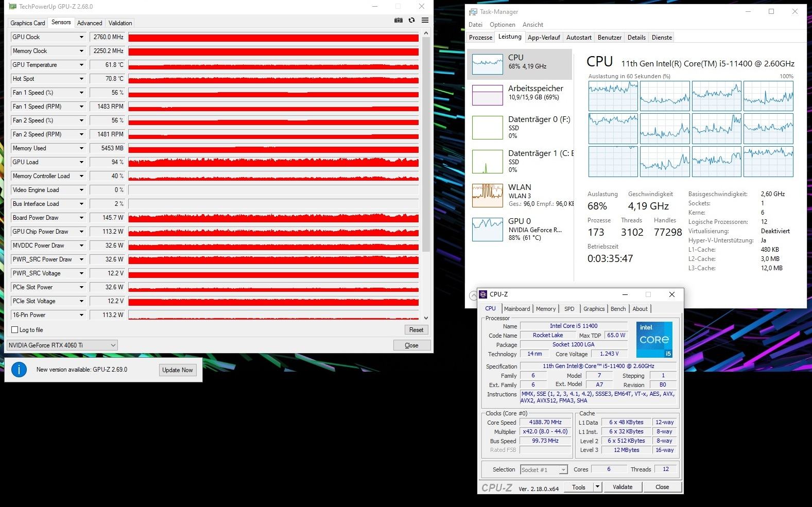Switch to the GPU-Z Graphics Card tab
The height and width of the screenshot is (507, 812).
(x=28, y=23)
